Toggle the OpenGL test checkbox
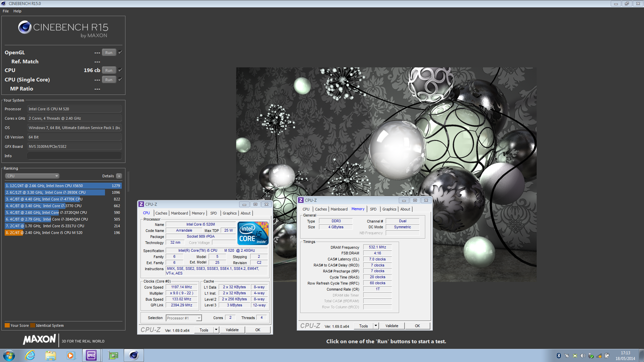The height and width of the screenshot is (362, 644). pos(120,52)
